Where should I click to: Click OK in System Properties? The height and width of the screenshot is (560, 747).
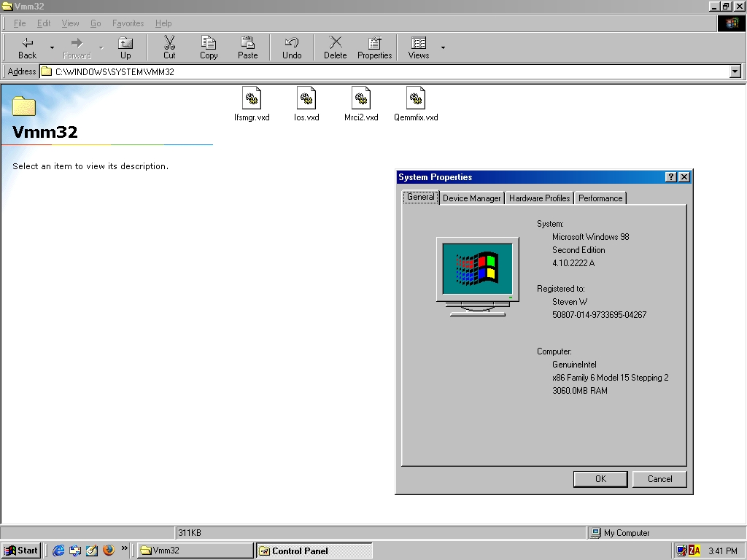point(600,479)
